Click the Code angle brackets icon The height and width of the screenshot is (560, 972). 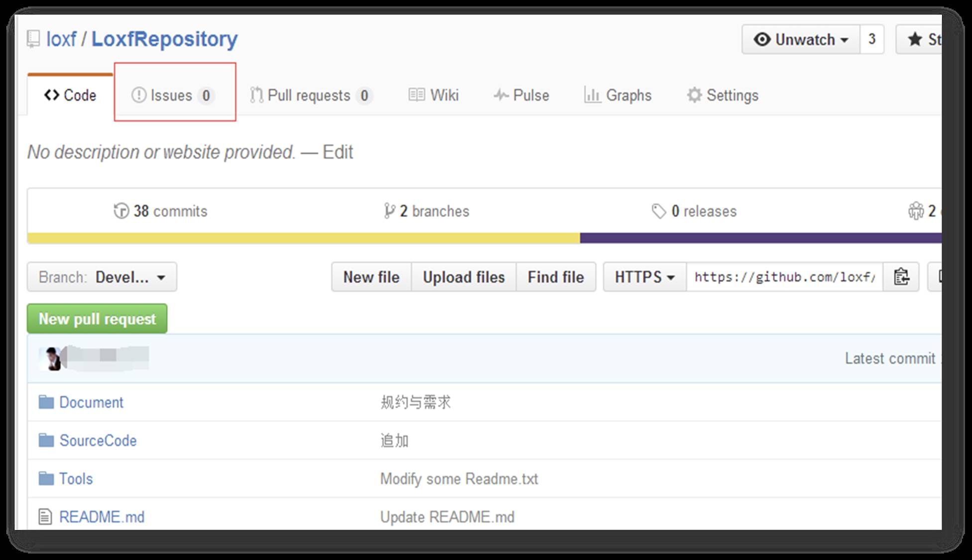52,95
